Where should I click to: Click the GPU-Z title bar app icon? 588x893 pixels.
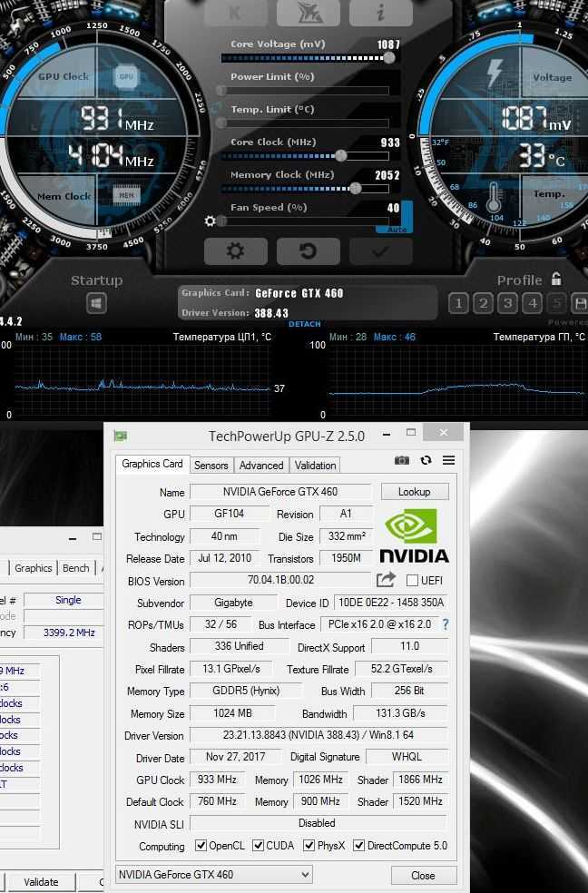pyautogui.click(x=121, y=437)
